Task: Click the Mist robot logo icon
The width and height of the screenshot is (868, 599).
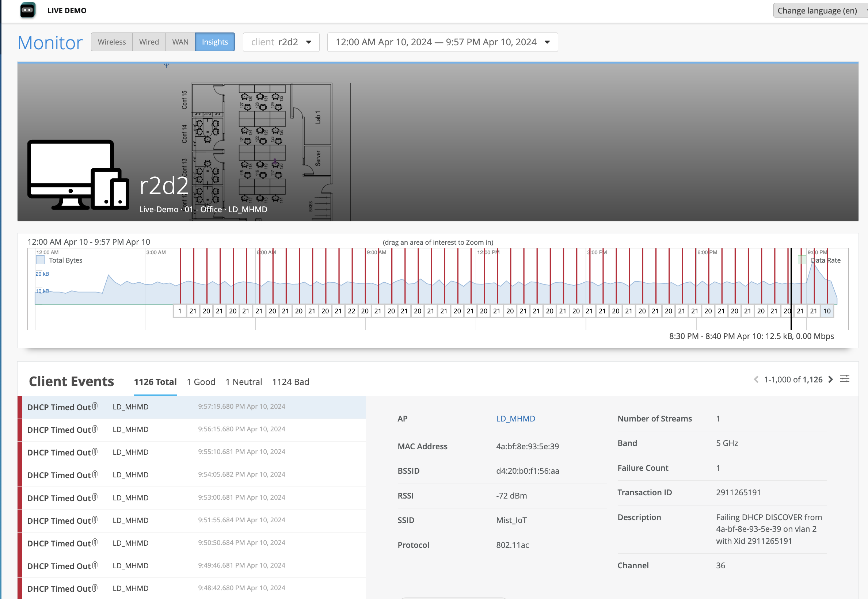Action: (28, 10)
